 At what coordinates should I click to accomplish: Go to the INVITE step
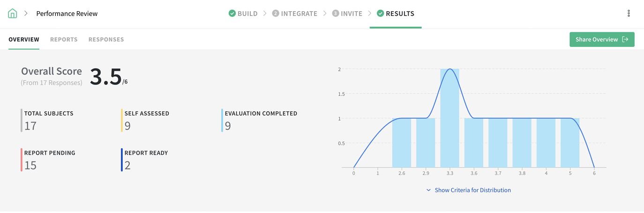click(347, 14)
